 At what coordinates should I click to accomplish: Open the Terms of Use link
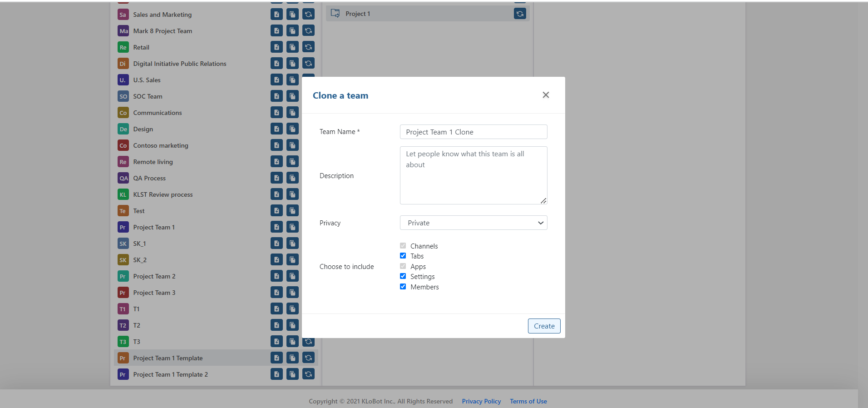tap(528, 401)
